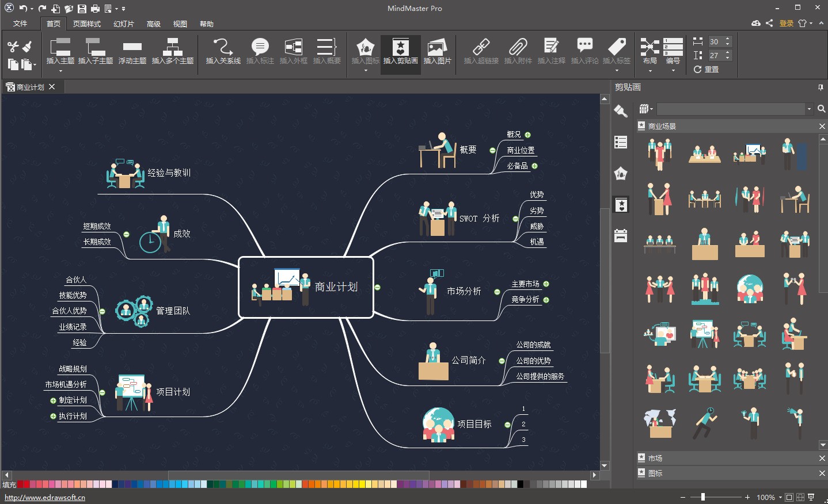Switch to the 页面样式 ribbon tab
Screen dimensions: 828x504
click(86, 24)
